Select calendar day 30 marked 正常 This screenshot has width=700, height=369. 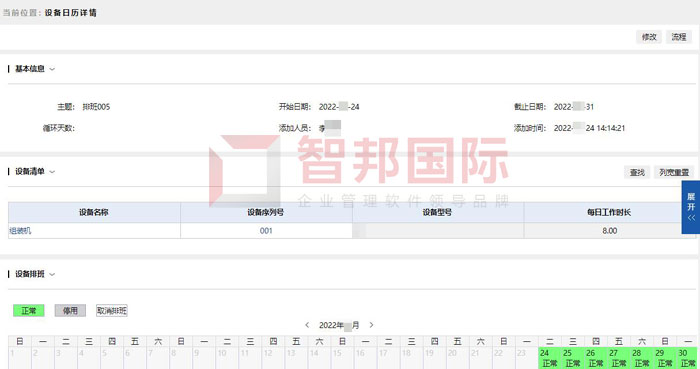pyautogui.click(x=688, y=358)
